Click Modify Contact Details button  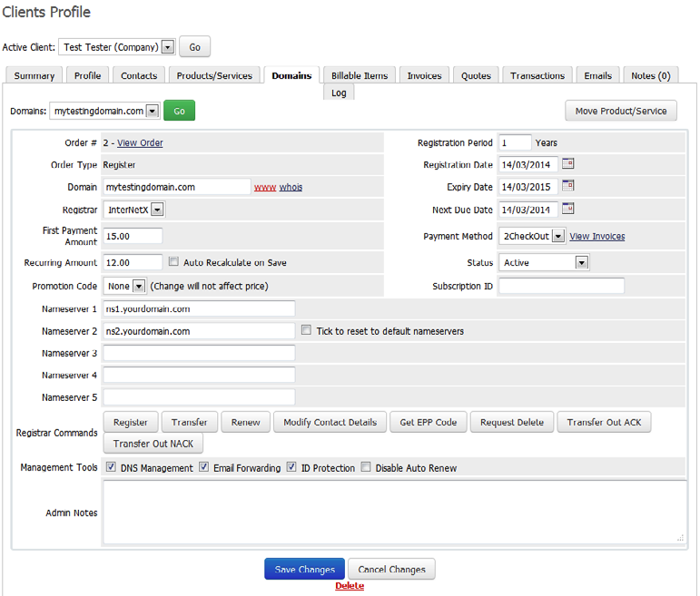click(330, 422)
